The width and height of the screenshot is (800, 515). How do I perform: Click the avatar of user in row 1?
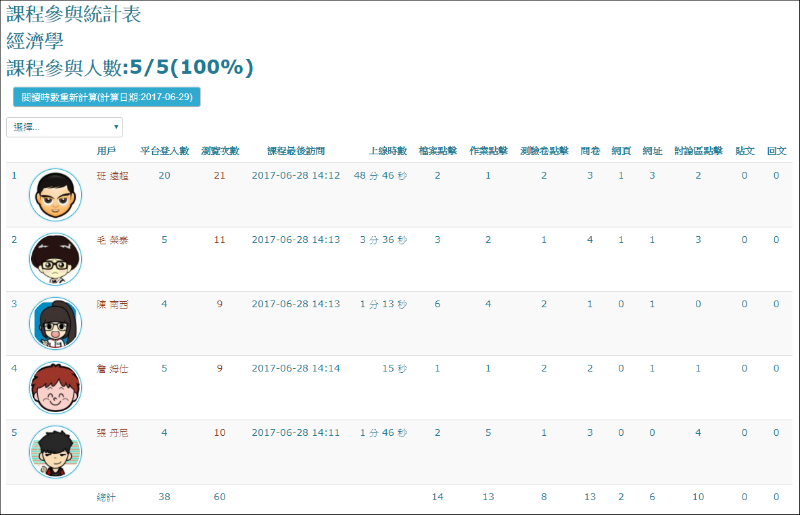[x=55, y=195]
